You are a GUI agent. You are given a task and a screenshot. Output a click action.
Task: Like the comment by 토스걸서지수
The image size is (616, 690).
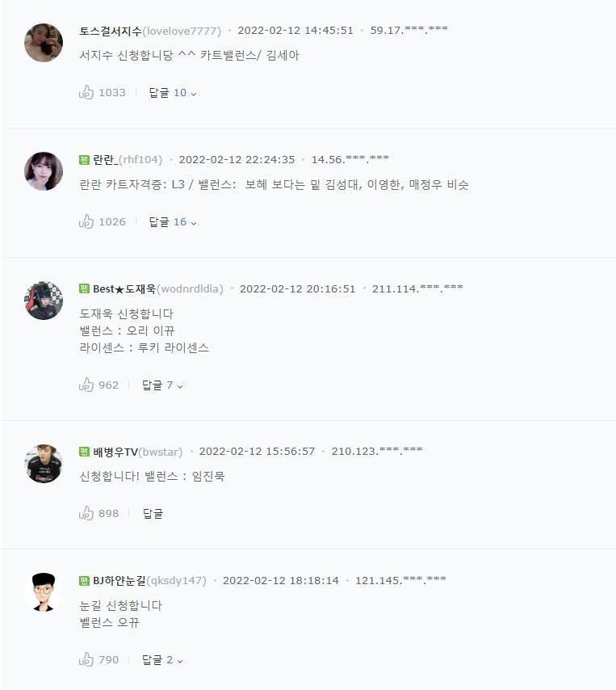click(x=86, y=92)
